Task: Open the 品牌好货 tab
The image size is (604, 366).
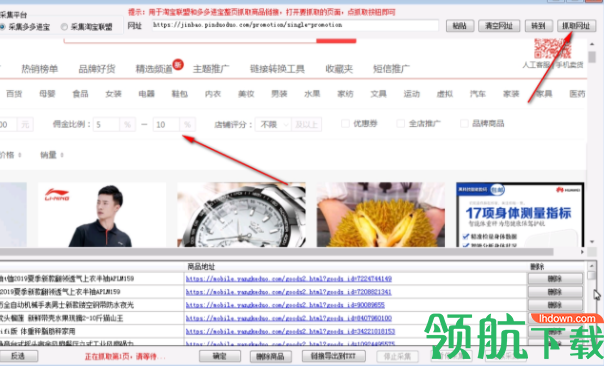Action: 97,69
